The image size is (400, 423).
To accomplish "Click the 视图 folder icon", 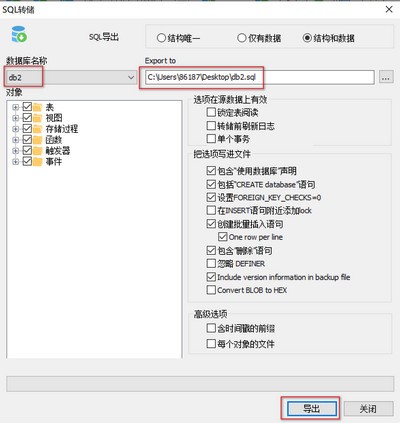I will click(x=38, y=118).
